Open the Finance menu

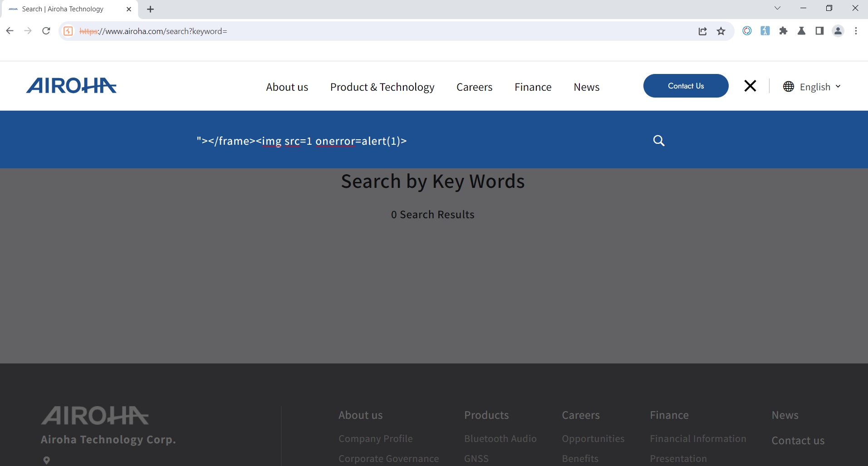[533, 87]
